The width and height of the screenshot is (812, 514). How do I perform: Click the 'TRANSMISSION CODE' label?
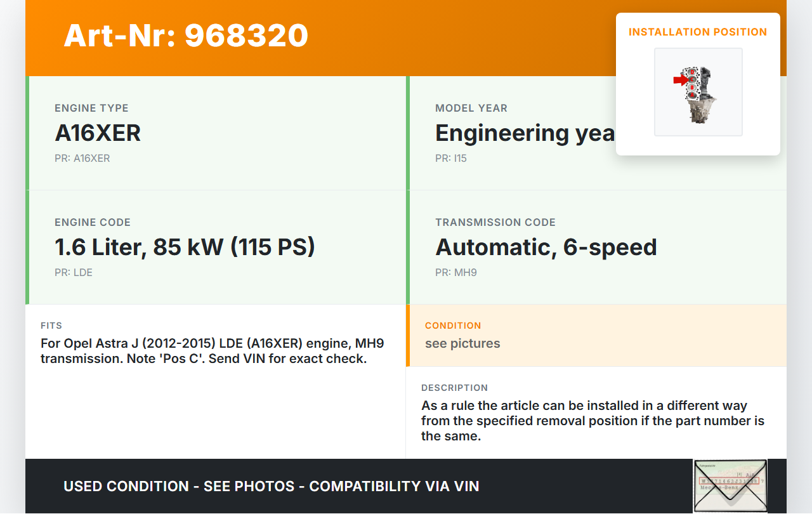(x=495, y=223)
